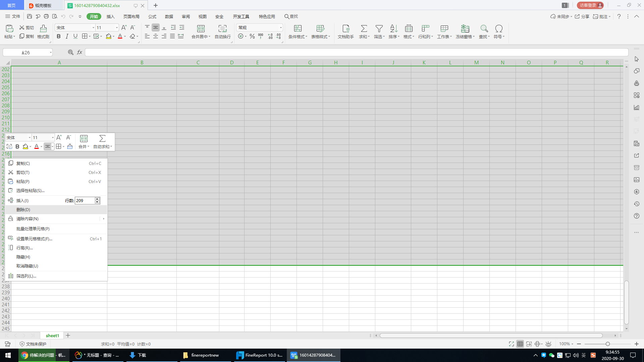Click the font color red swatch in ribbon
The width and height of the screenshot is (644, 362).
pos(120,36)
